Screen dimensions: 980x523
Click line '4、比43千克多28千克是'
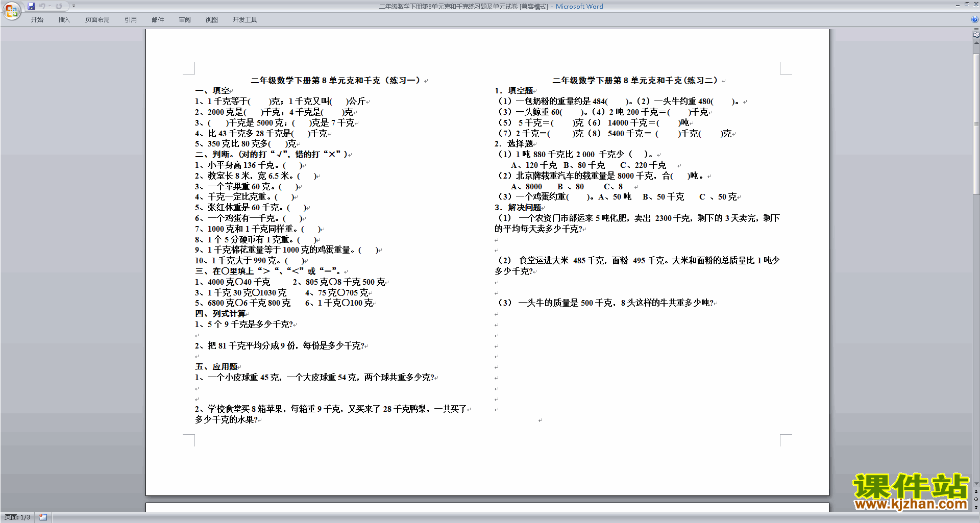pos(261,134)
